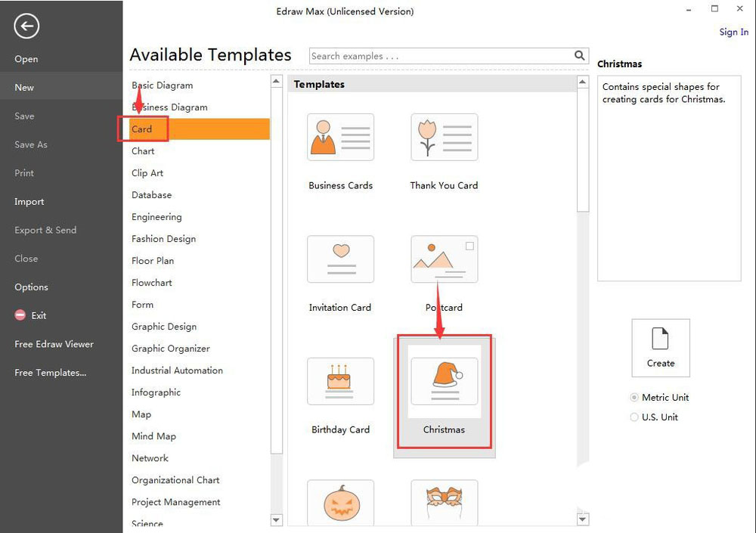Select the Infographic category
This screenshot has height=533, width=756.
pos(156,392)
